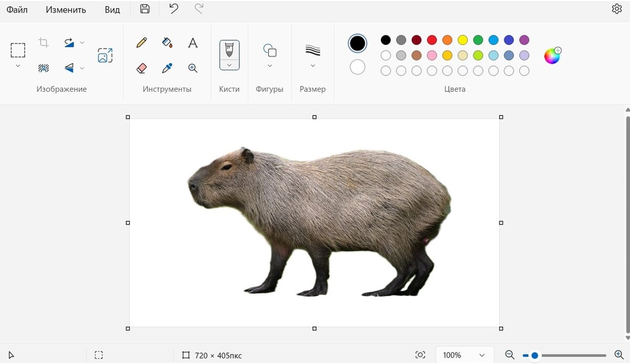This screenshot has width=630, height=364.
Task: Pick the yellow palette swatch
Action: coord(463,40)
